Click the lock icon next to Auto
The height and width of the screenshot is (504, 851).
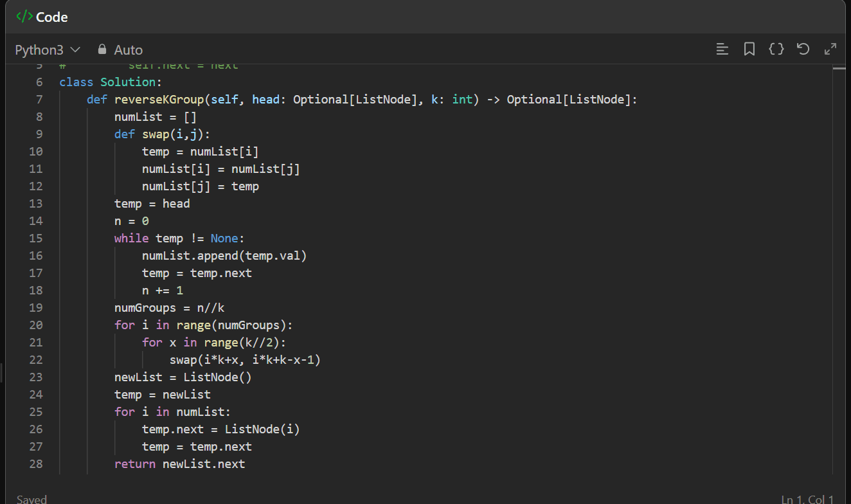pyautogui.click(x=102, y=50)
